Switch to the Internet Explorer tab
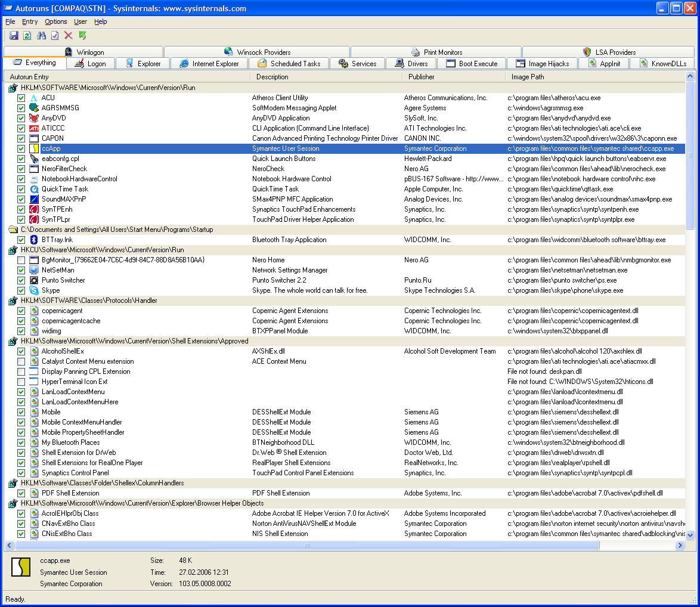This screenshot has height=607, width=700. [x=209, y=63]
